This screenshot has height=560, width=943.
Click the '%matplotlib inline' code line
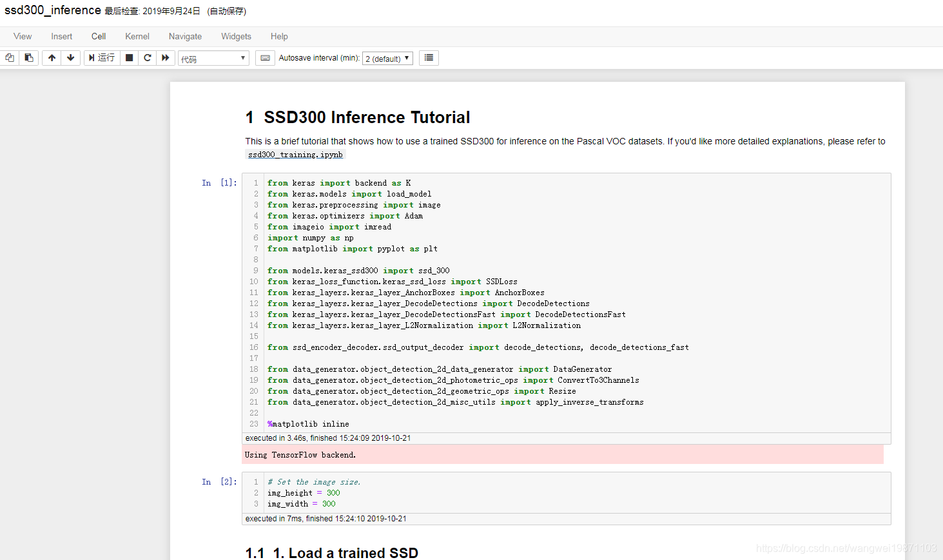tap(308, 424)
